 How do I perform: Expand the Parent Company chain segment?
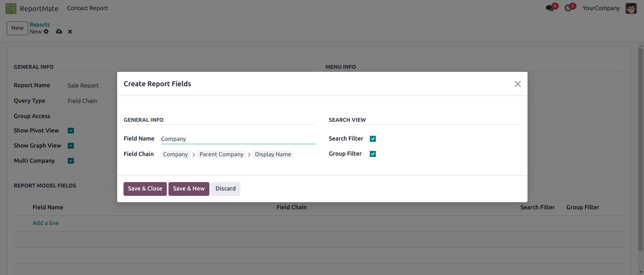(x=221, y=154)
